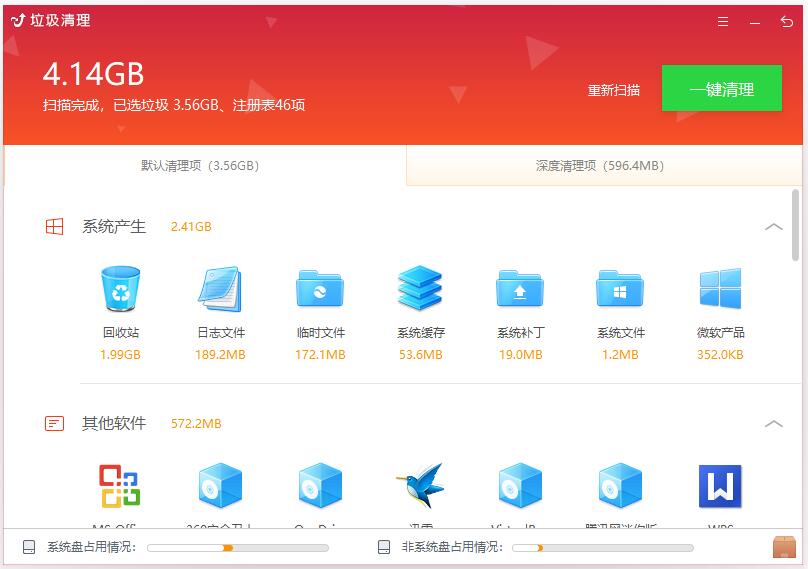Open the hamburger menu icon in title bar
This screenshot has width=808, height=569.
pos(723,22)
